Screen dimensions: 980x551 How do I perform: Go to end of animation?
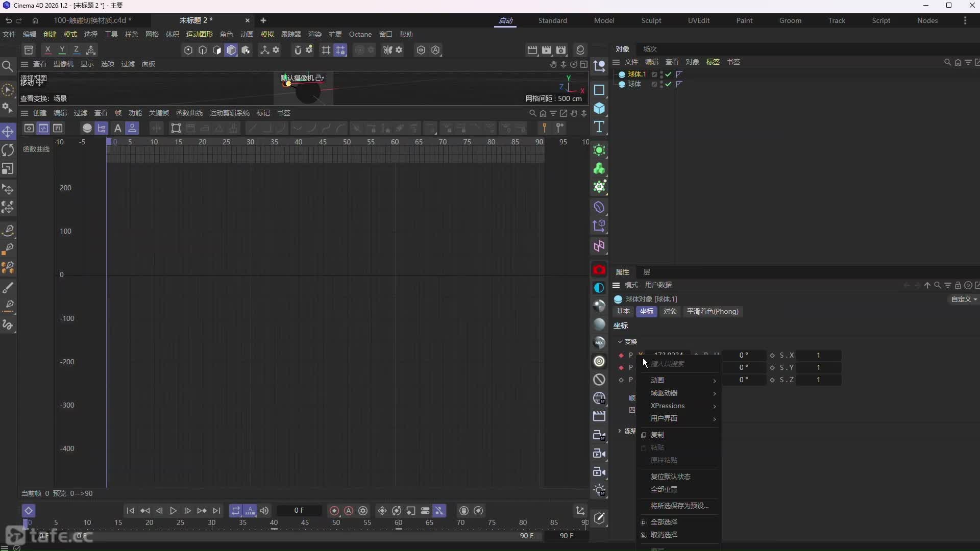(x=216, y=511)
